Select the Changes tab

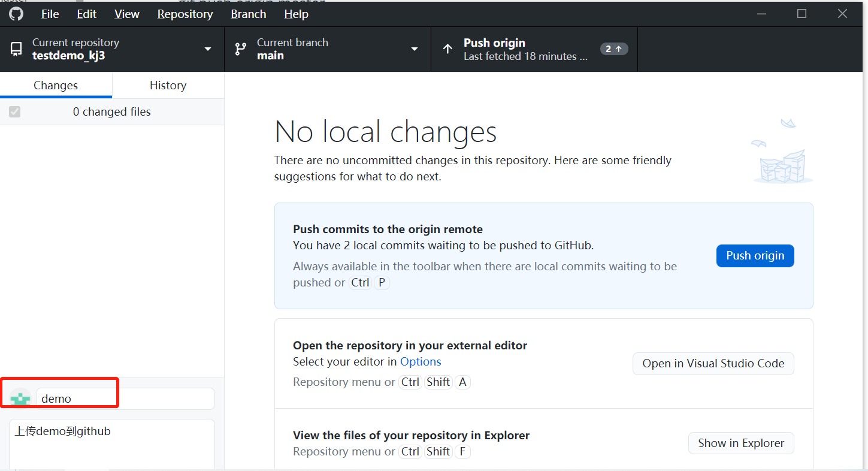click(x=56, y=85)
